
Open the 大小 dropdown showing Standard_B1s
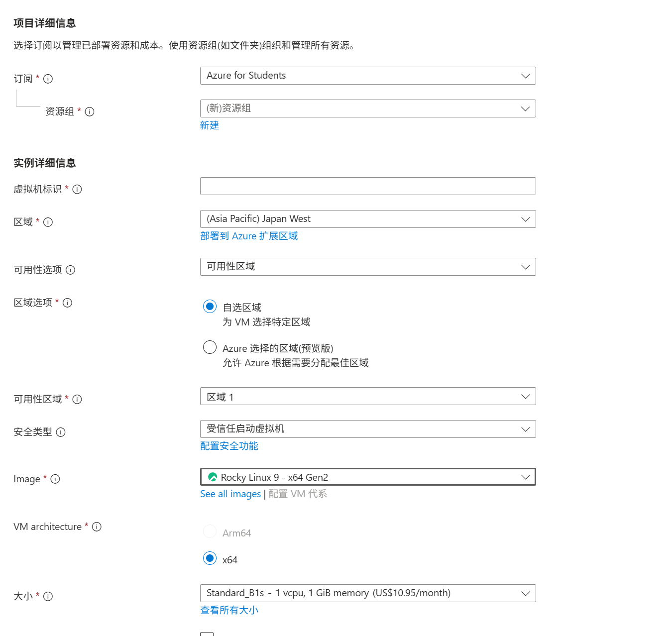click(368, 593)
